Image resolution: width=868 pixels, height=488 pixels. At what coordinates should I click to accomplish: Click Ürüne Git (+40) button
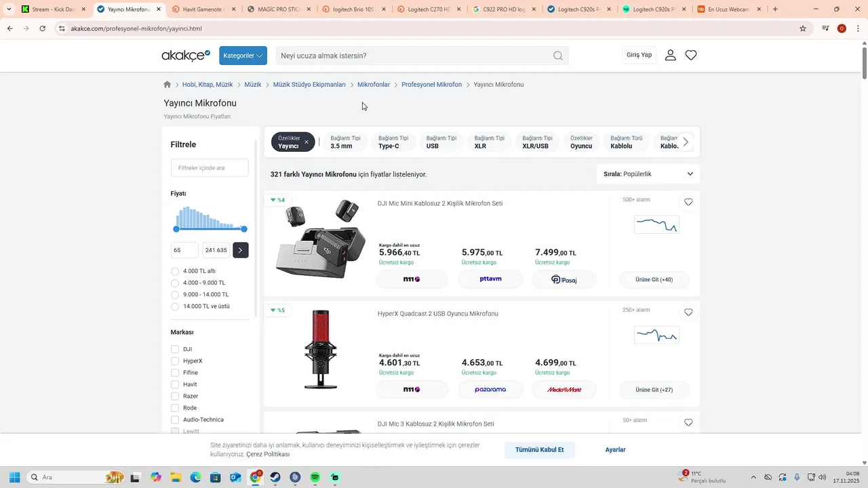click(x=654, y=279)
